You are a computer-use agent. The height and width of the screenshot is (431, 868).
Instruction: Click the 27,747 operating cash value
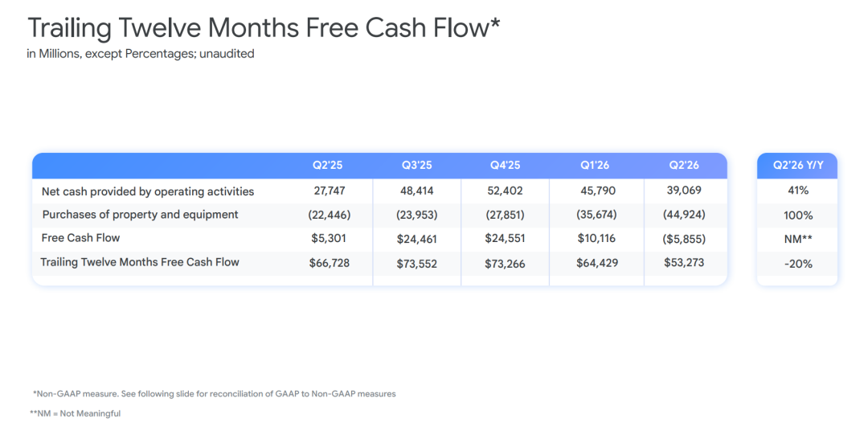click(330, 191)
